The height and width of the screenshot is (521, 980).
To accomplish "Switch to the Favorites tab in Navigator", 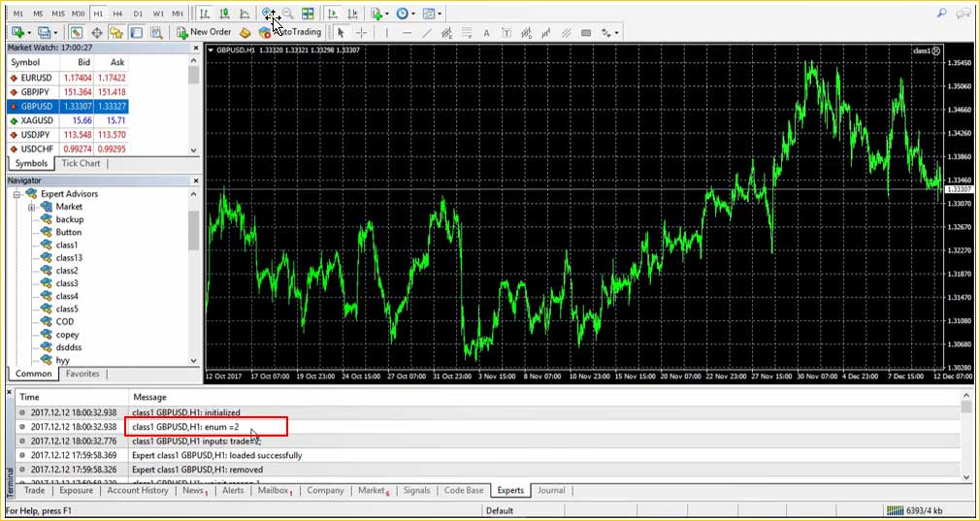I will (82, 374).
